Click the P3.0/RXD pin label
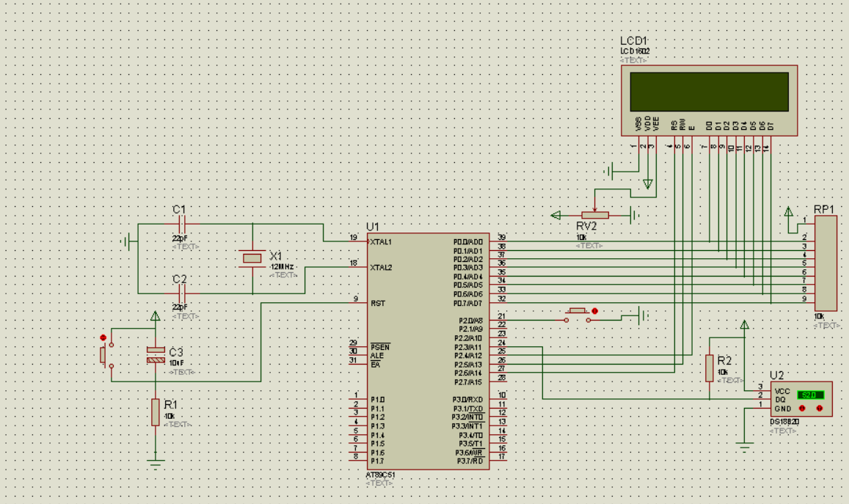 coord(467,400)
